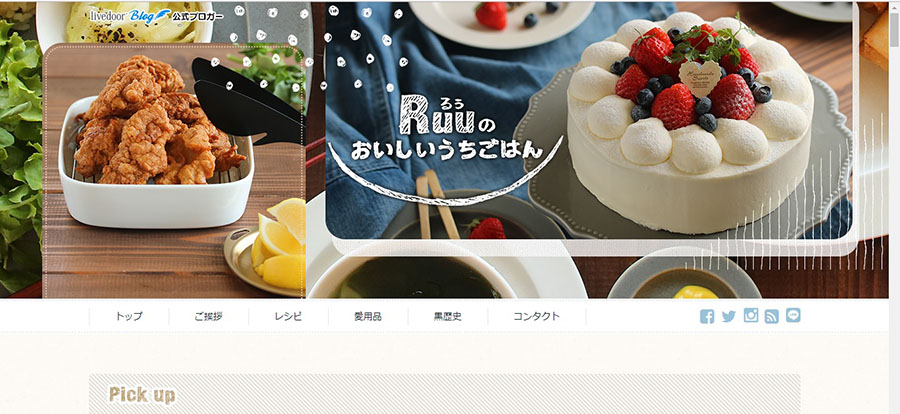
Task: Click the lemon slices image area
Action: (x=280, y=244)
